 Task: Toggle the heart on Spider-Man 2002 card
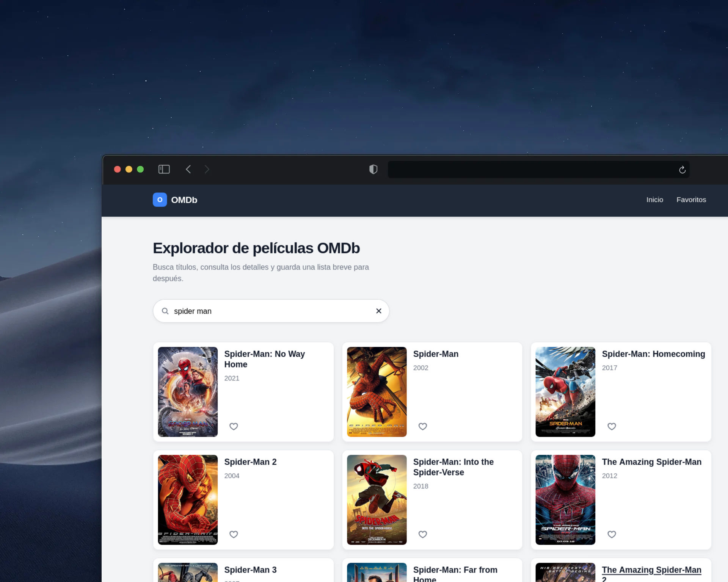click(x=422, y=426)
